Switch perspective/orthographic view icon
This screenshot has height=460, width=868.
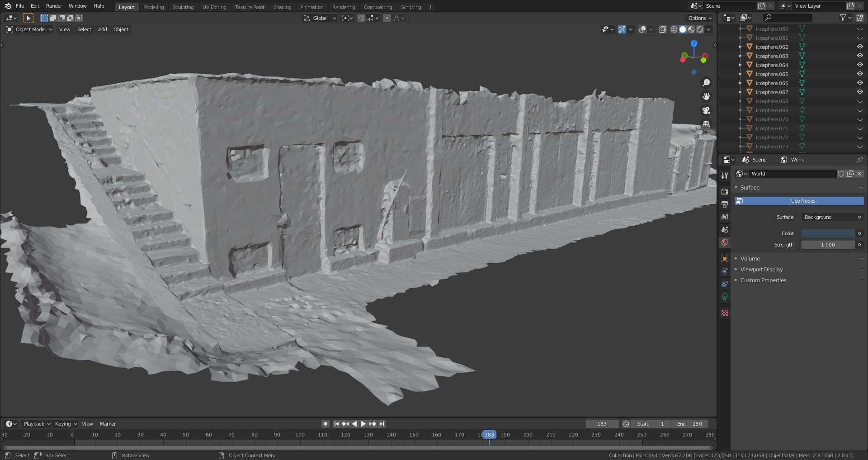point(706,124)
